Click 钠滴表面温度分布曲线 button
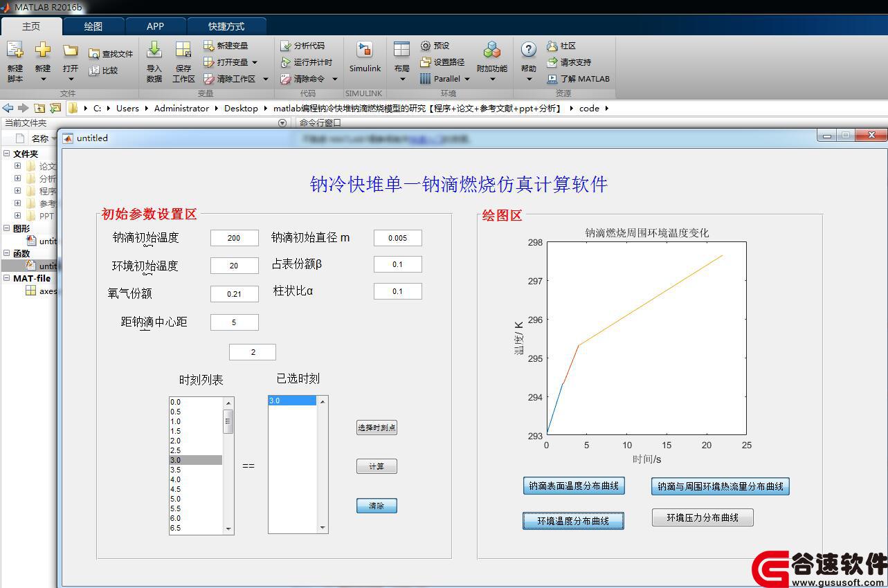888x588 pixels. [574, 486]
